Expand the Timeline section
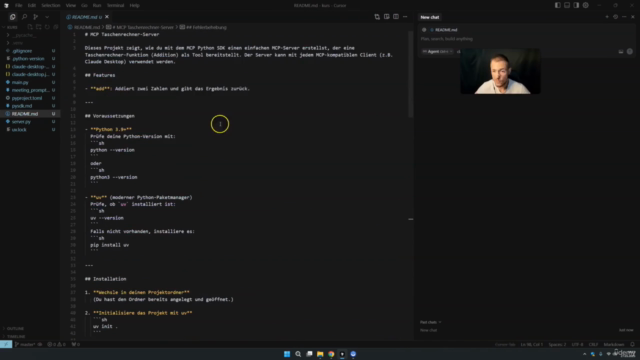Image resolution: width=640 pixels, height=360 pixels. pyautogui.click(x=16, y=336)
